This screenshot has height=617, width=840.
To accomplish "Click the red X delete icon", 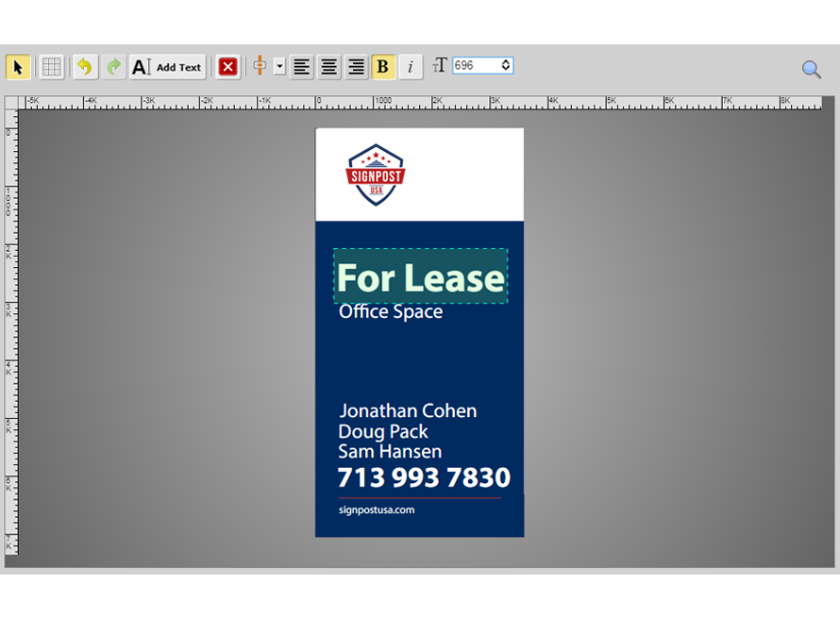I will tap(227, 67).
